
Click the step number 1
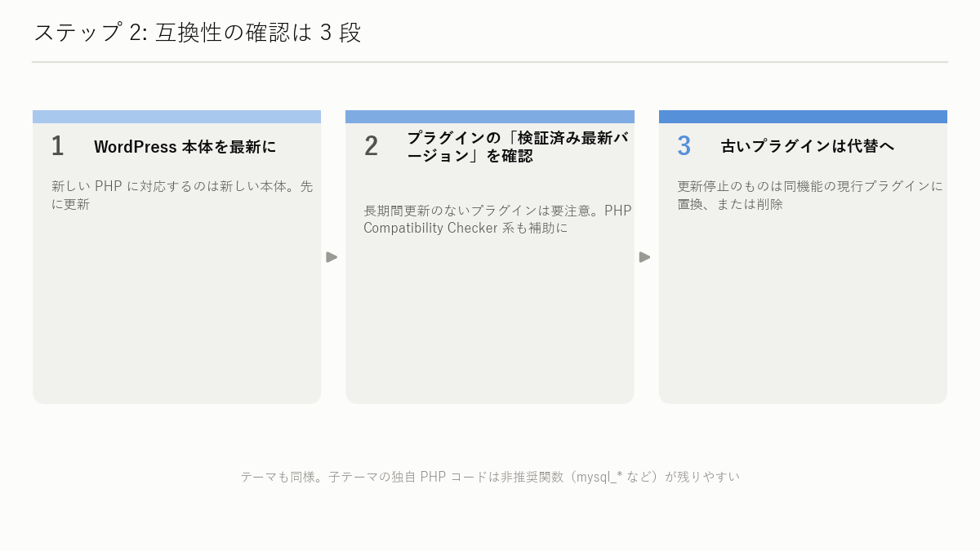tap(57, 146)
